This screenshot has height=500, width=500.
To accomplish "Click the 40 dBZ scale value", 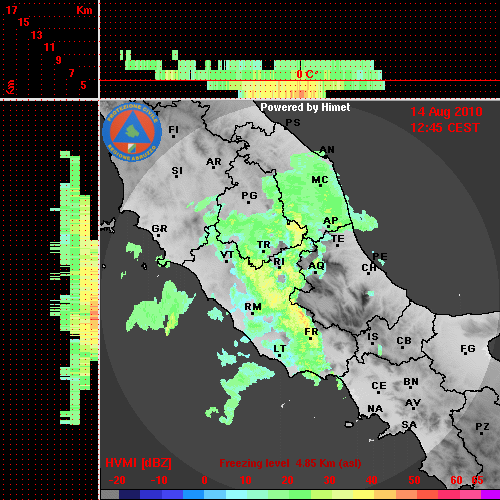I will click(x=372, y=480).
